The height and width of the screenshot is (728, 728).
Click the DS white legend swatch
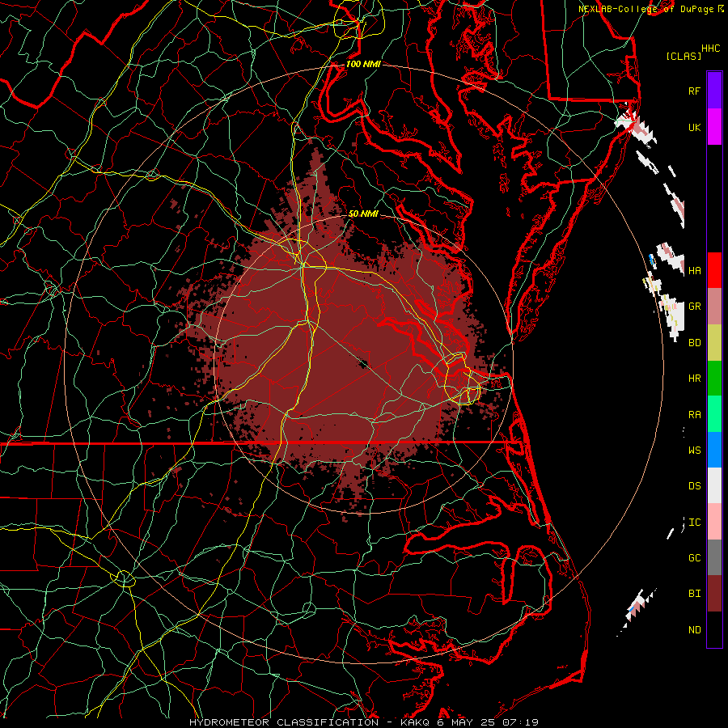click(714, 485)
